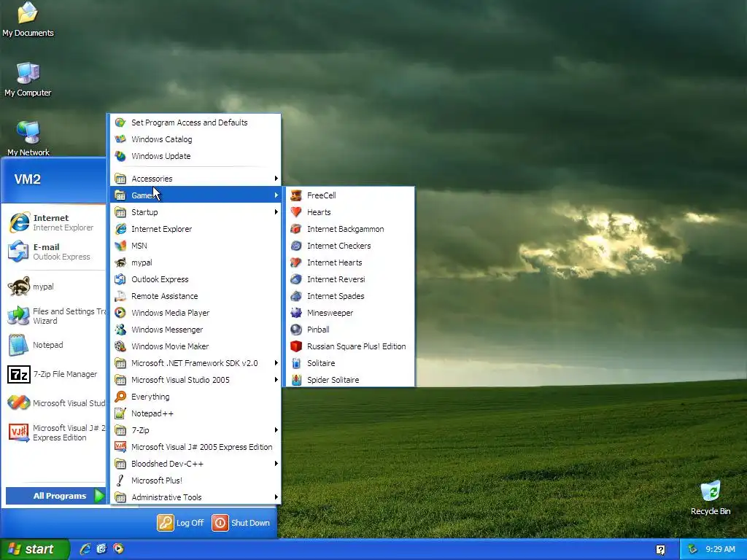
Task: Click the All Programs button
Action: [x=55, y=496]
